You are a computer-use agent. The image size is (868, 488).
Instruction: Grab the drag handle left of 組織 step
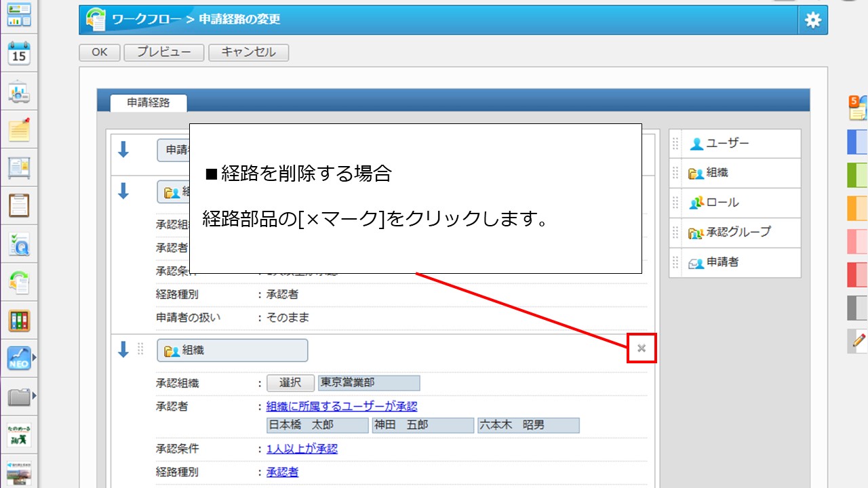[140, 349]
